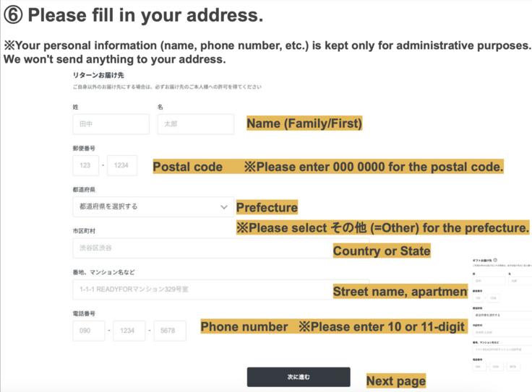Click the first name field showing 太郎

pyautogui.click(x=195, y=124)
